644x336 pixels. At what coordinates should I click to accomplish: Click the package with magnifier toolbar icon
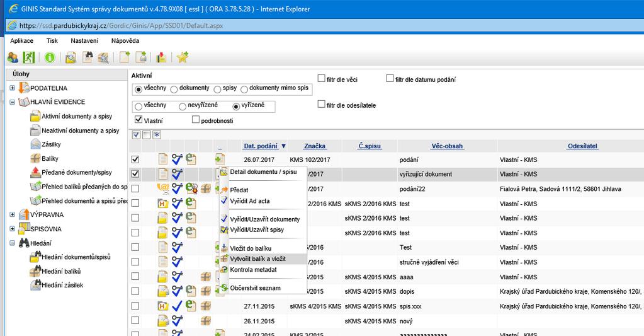coord(103,57)
